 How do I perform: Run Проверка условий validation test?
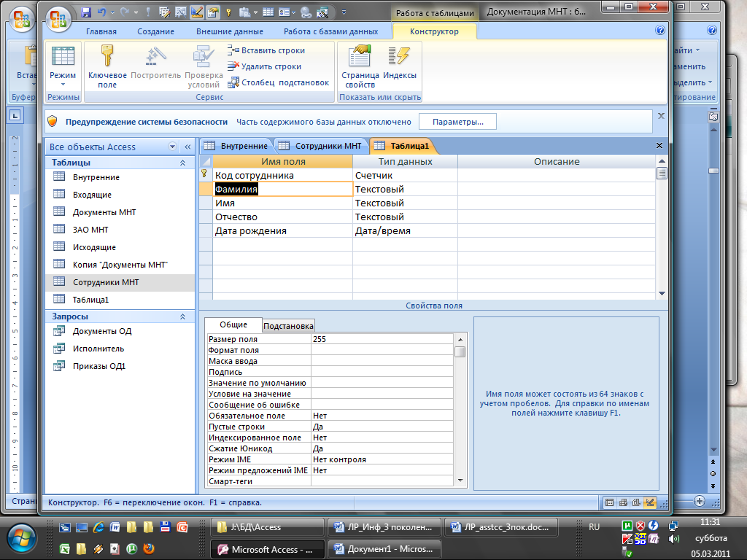204,66
